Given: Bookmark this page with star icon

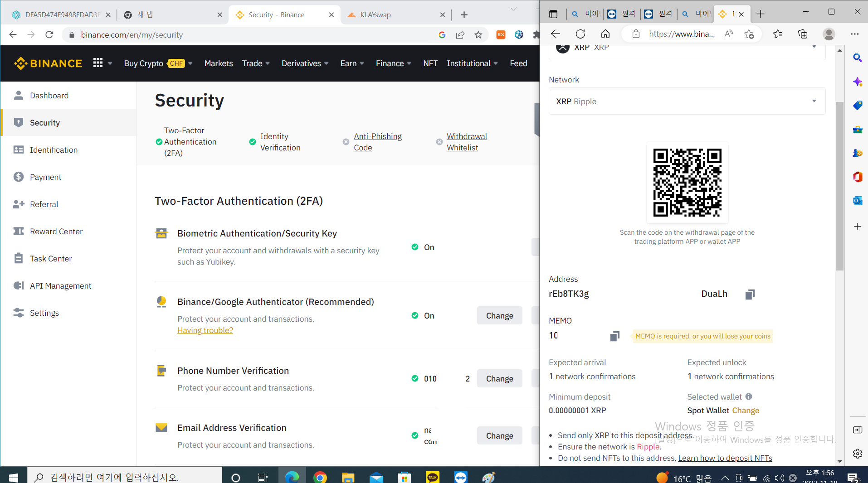Looking at the screenshot, I should click(x=478, y=35).
